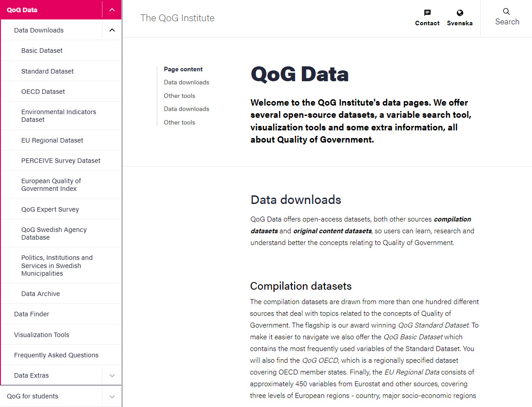Expand QoG for students with its chevron
Screen dimensions: 532x407
111,396
